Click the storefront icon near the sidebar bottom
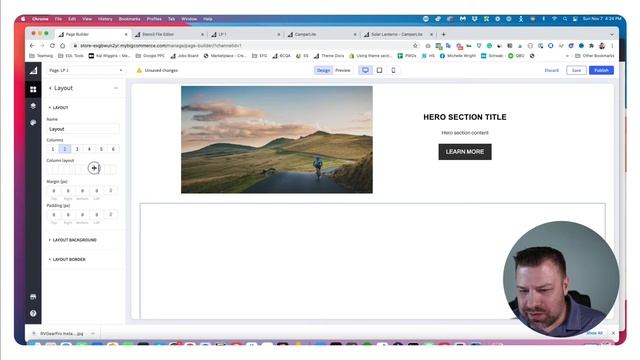The width and height of the screenshot is (640, 360). pos(33,296)
